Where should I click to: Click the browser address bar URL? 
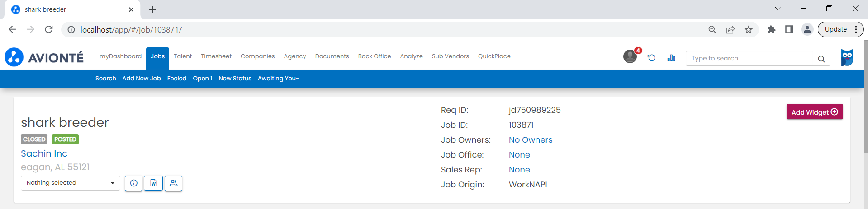click(x=131, y=29)
